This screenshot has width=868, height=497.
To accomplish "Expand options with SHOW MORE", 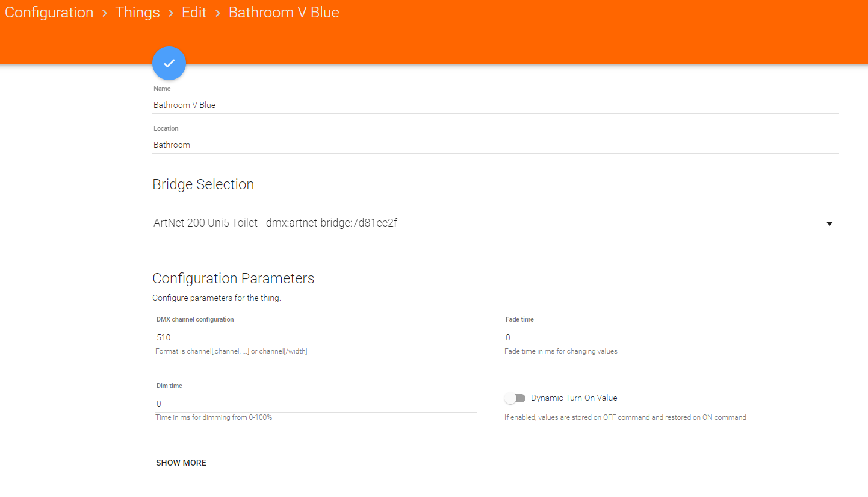I will pyautogui.click(x=181, y=463).
